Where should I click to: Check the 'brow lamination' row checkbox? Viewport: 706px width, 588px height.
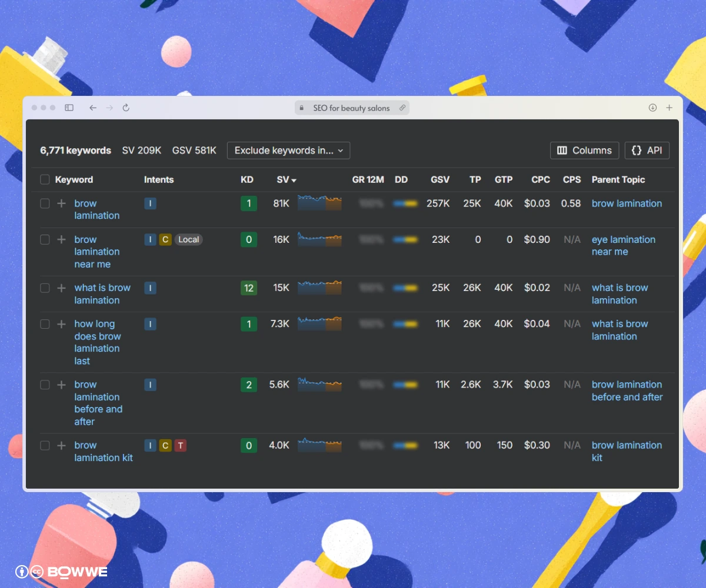click(45, 203)
